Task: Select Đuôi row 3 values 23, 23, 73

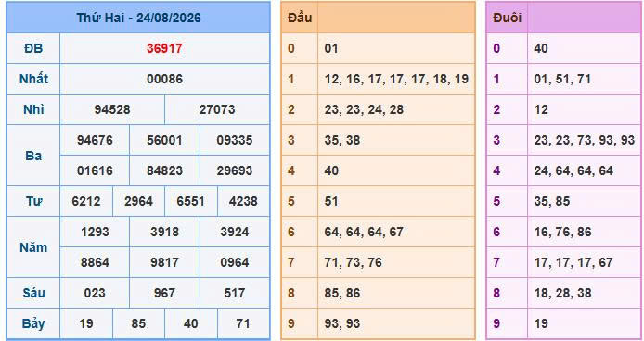Action: pyautogui.click(x=585, y=140)
